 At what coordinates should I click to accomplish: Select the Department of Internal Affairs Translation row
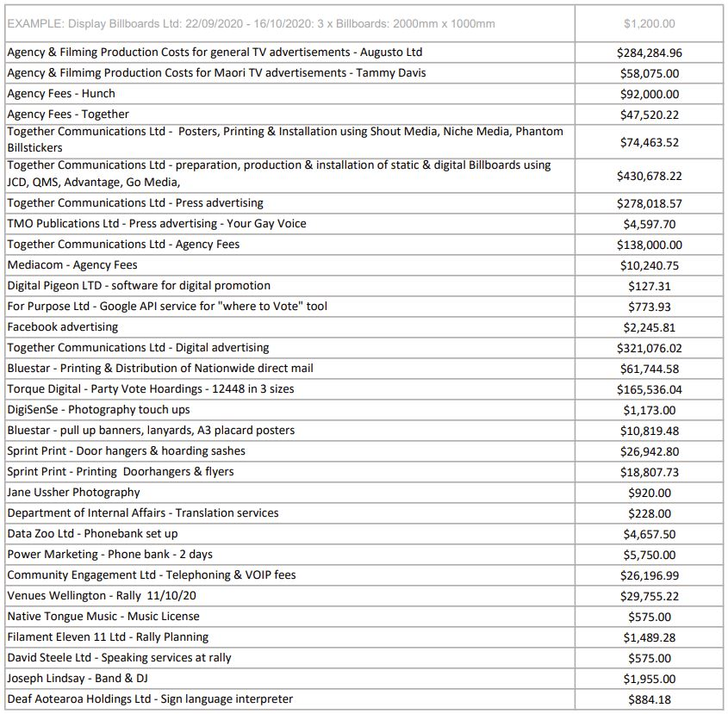point(143,512)
